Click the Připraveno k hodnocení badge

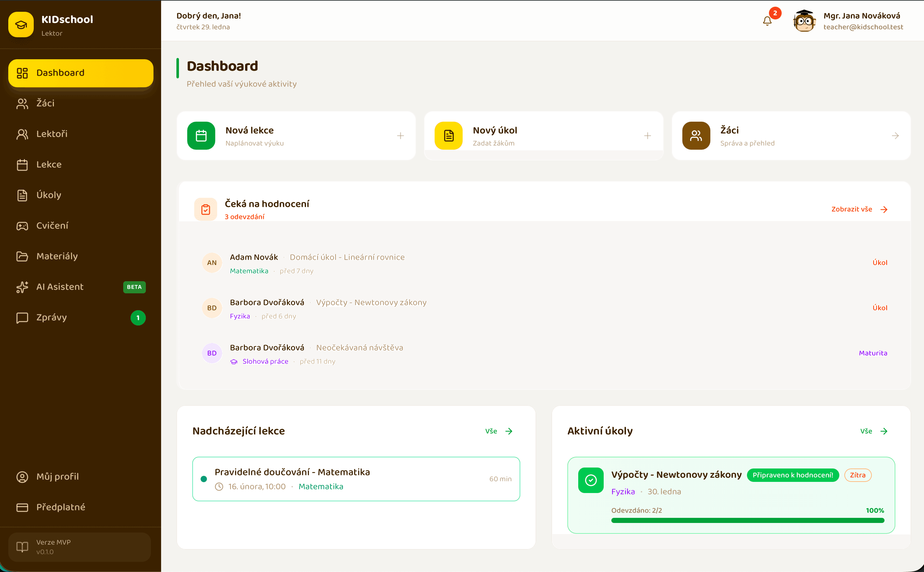tap(793, 475)
